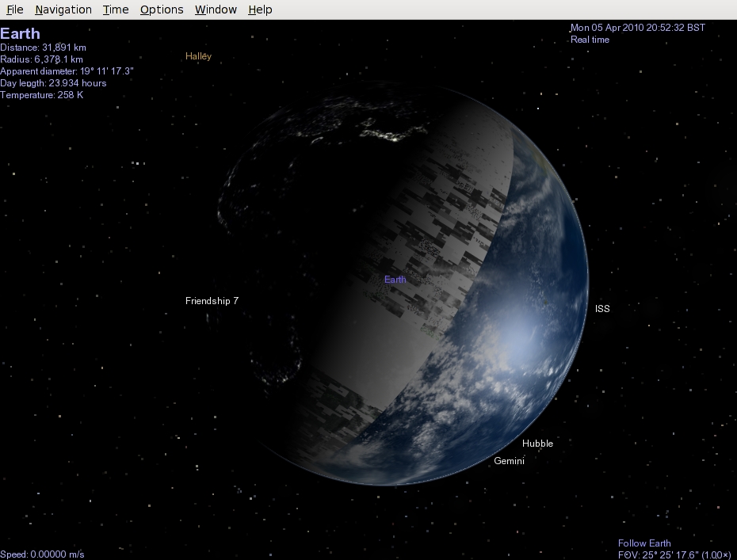The image size is (737, 560).
Task: Click the Follow Earth status text
Action: [x=644, y=543]
